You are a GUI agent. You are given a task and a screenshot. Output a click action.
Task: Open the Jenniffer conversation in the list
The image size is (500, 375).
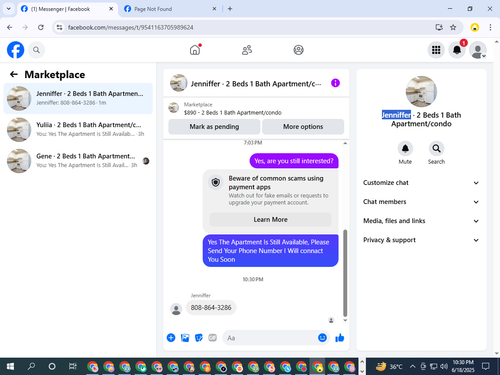click(x=78, y=98)
